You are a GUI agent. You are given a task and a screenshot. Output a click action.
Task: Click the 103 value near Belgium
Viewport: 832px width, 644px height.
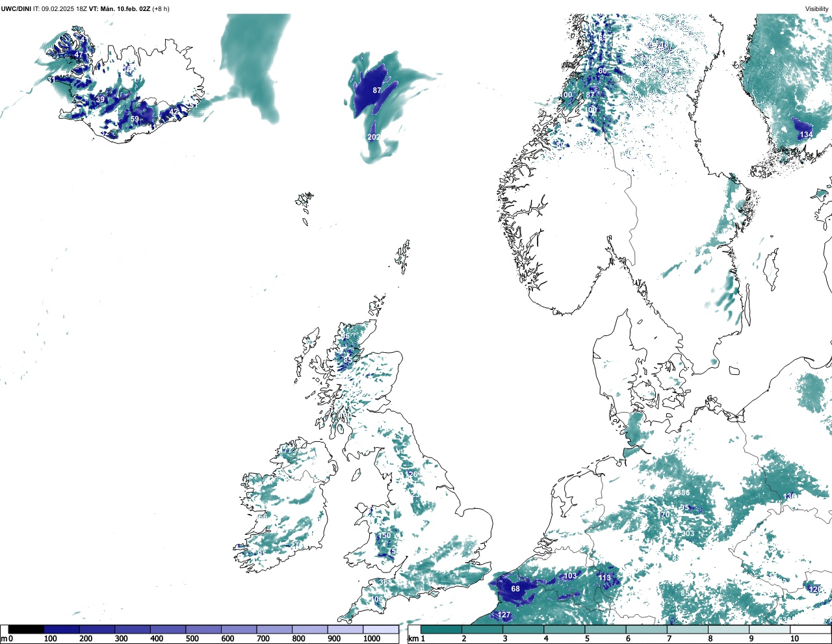tap(570, 576)
